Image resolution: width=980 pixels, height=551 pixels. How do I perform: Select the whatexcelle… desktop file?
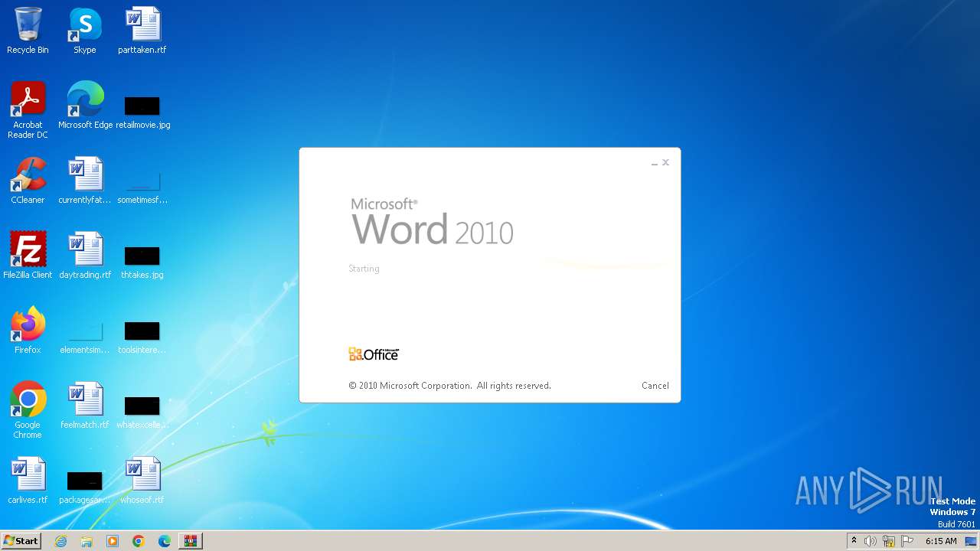(x=142, y=412)
